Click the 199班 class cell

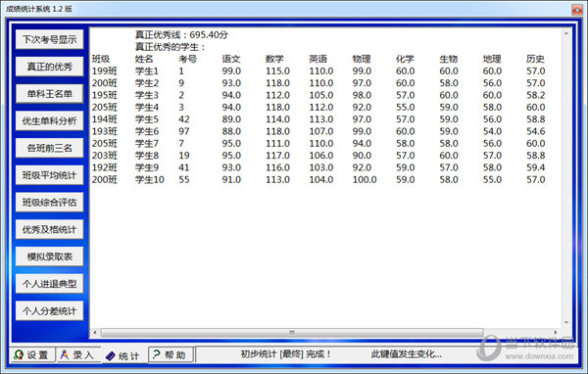click(105, 70)
